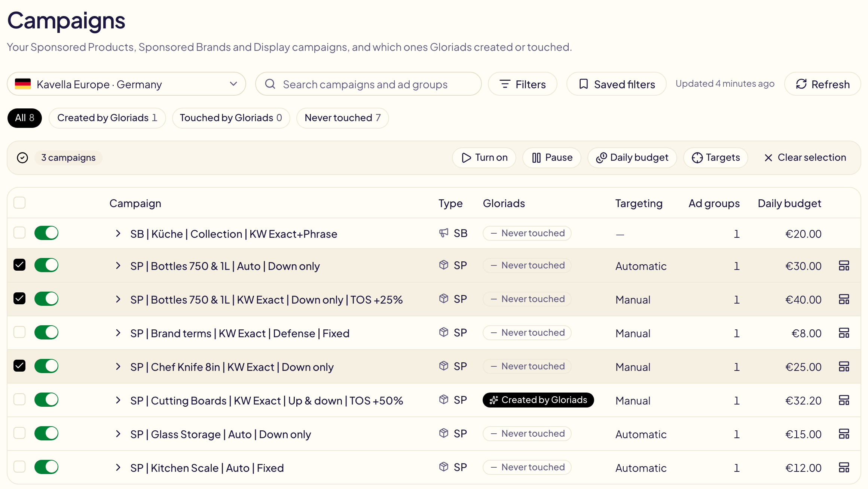Click the SP box icon in Cutting Boards row
Image resolution: width=868 pixels, height=489 pixels.
pyautogui.click(x=444, y=400)
